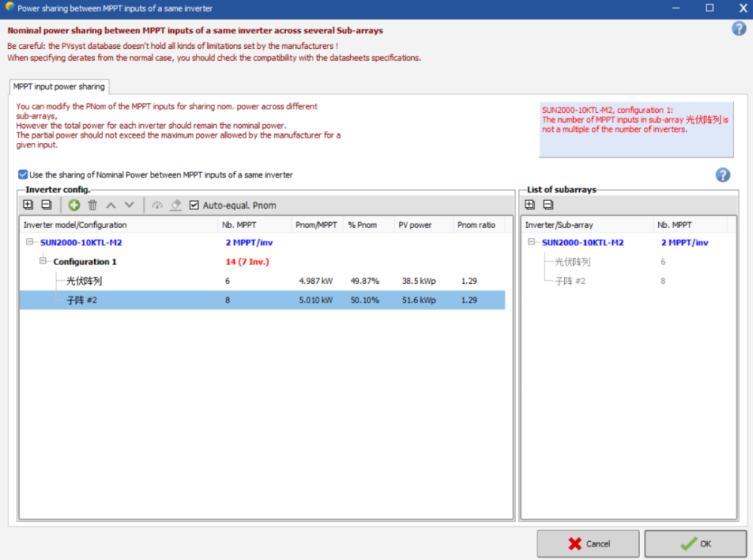Collapse SUN2000-10KTL-M2 node in Inverter config tree
The height and width of the screenshot is (560, 753).
[29, 242]
